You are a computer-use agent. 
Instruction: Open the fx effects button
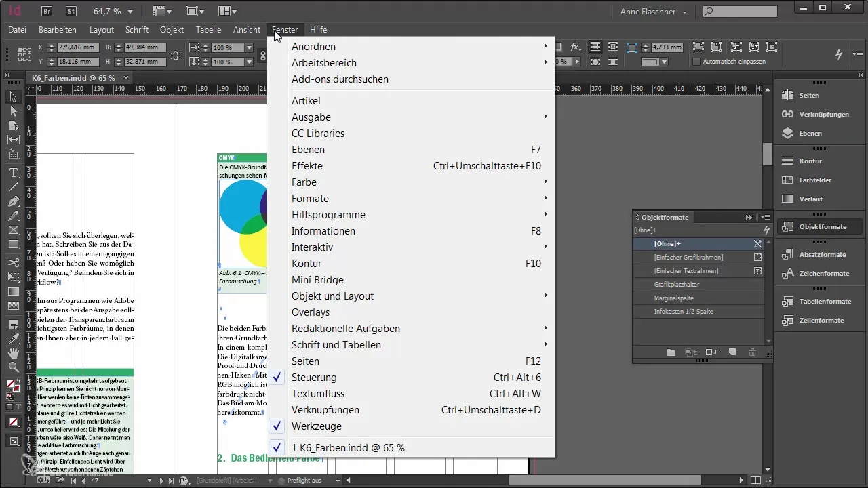tap(576, 47)
